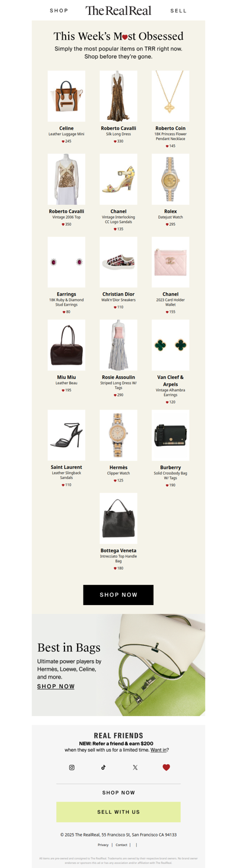Select the Celine Leather Luggage Mini thumbnail
Viewport: 237px width, 868px height.
point(66,96)
